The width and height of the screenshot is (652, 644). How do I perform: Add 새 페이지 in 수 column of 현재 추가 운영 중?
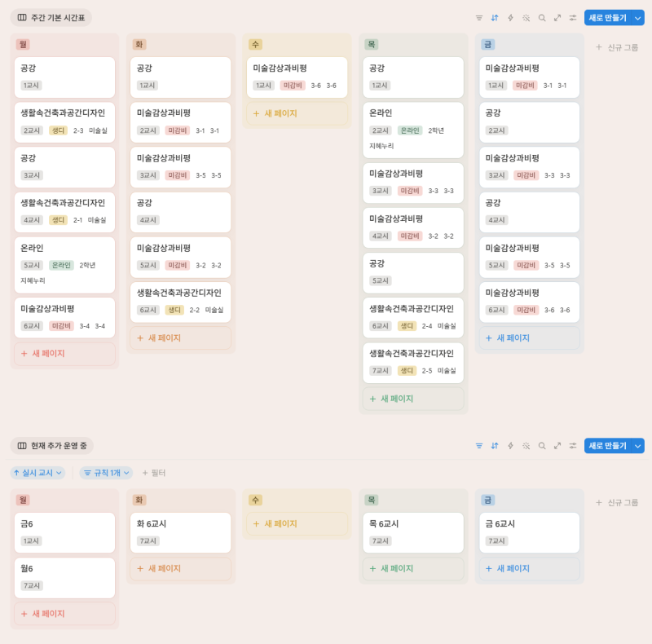(297, 524)
